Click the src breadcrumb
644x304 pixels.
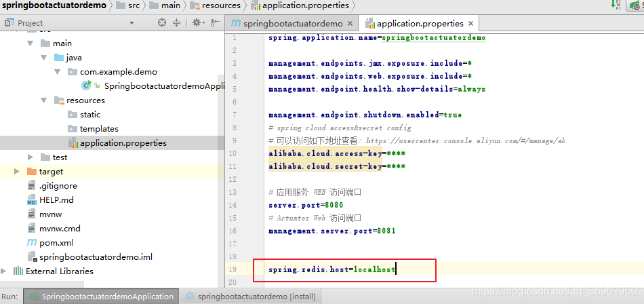click(x=128, y=5)
